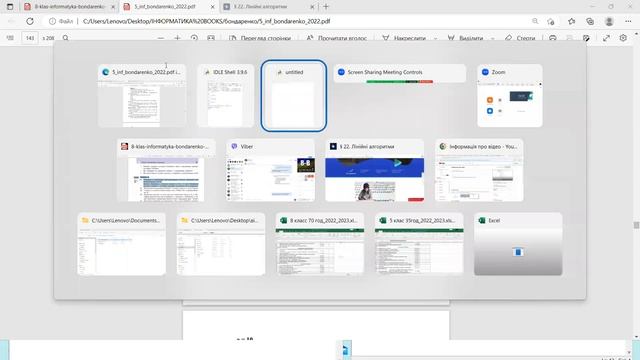This screenshot has width=640, height=360.
Task: Switch to Screen Sharing Meeting Controls window
Action: pos(400,73)
